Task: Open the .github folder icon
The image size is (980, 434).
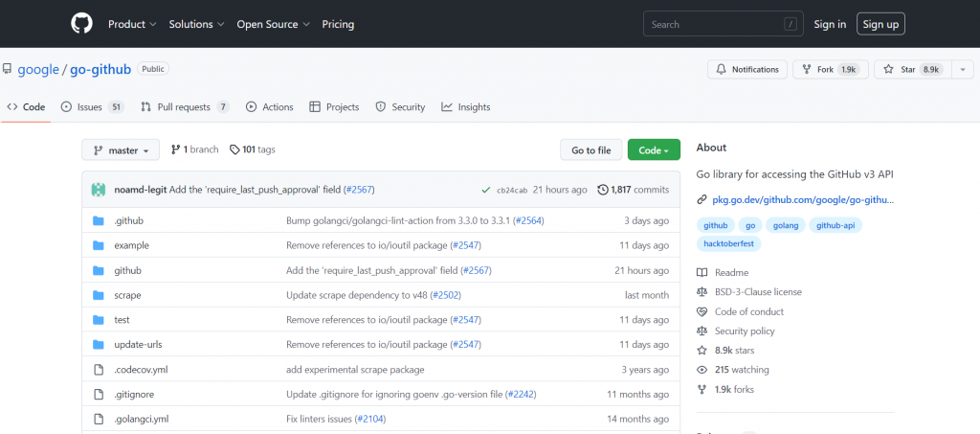Action: [99, 220]
